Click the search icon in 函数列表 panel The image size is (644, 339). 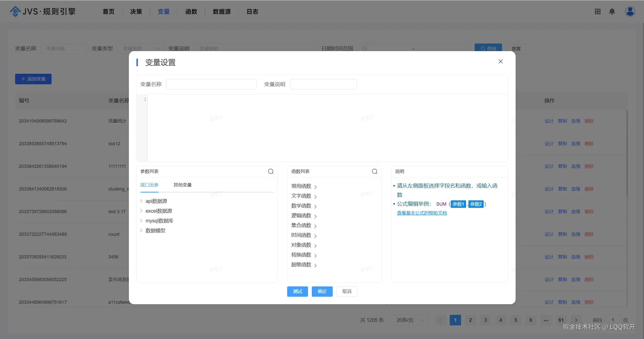point(374,171)
